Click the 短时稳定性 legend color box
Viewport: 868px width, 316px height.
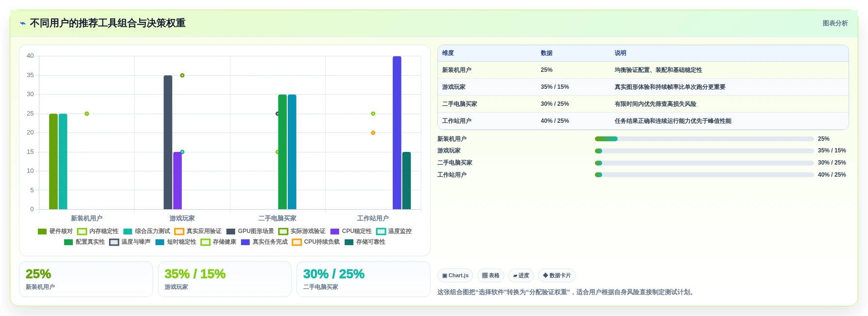pos(160,242)
